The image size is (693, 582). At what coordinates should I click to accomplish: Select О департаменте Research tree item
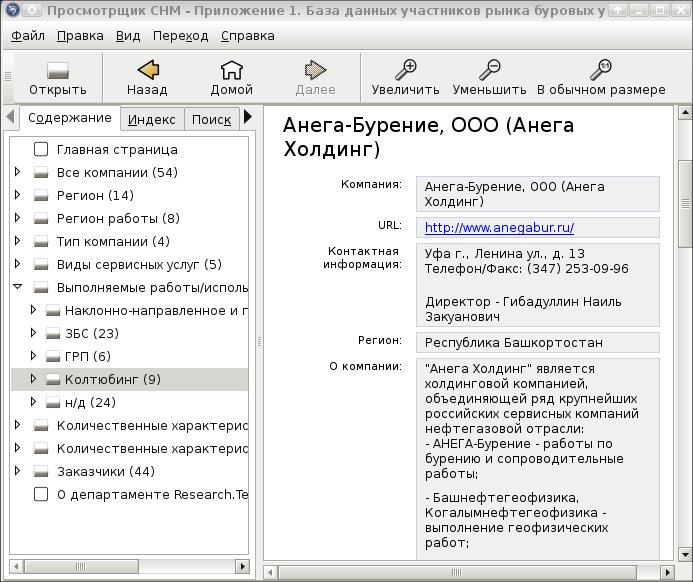pos(152,494)
